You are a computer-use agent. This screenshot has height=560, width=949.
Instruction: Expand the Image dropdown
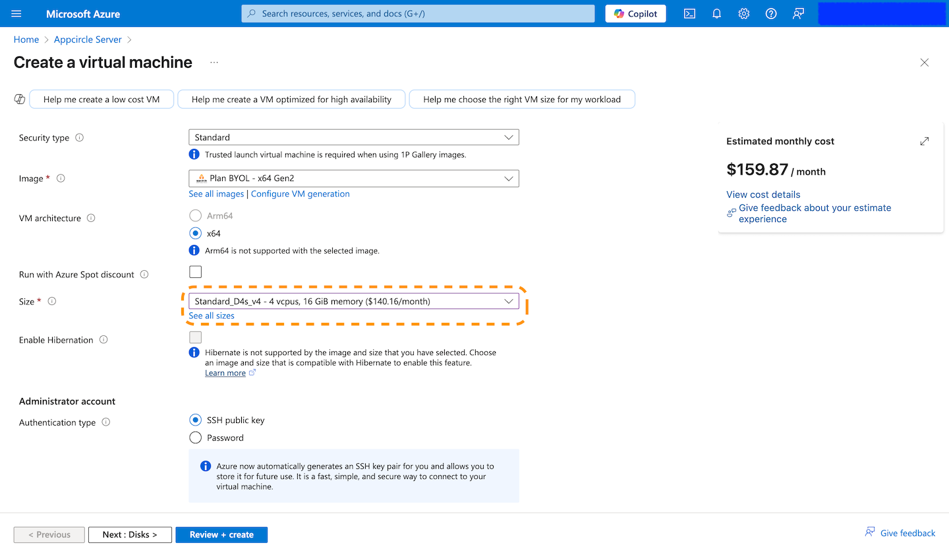click(x=353, y=179)
